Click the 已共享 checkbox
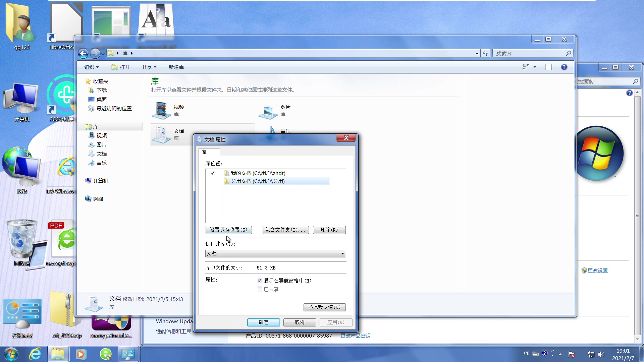This screenshot has width=644, height=362. click(260, 289)
